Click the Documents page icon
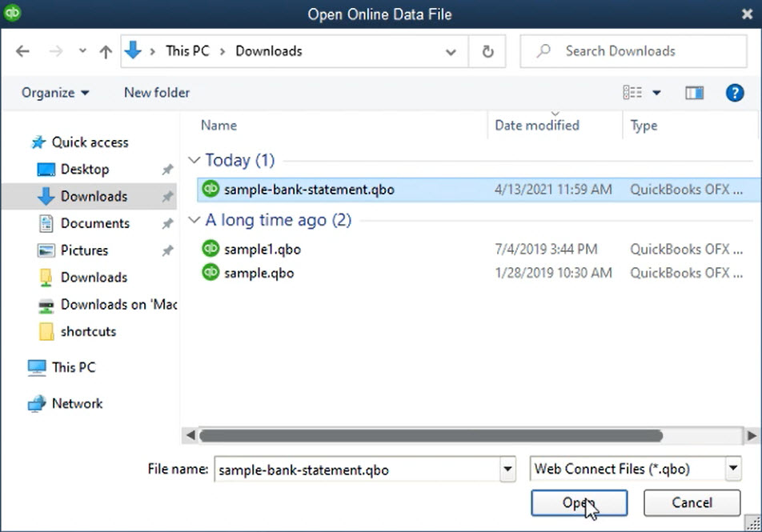 (x=46, y=223)
